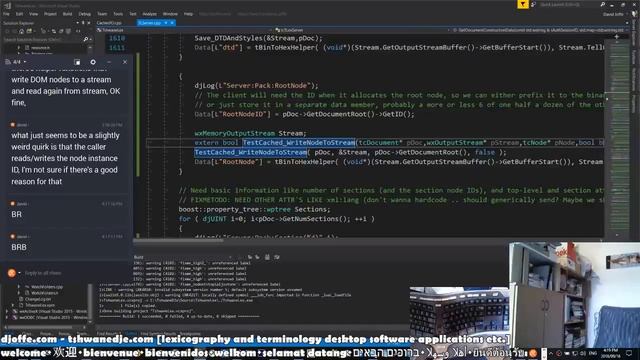Select the 'BR' chat message

coord(16,214)
